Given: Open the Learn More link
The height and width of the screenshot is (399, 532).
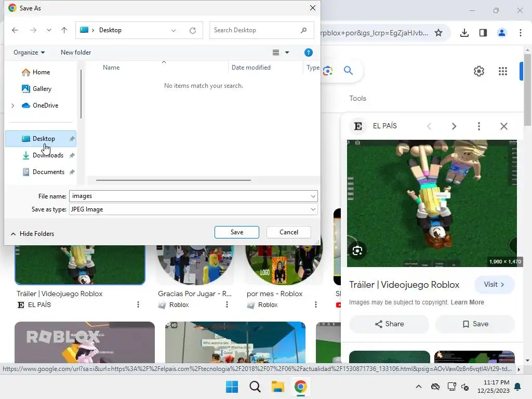Looking at the screenshot, I should (x=467, y=302).
